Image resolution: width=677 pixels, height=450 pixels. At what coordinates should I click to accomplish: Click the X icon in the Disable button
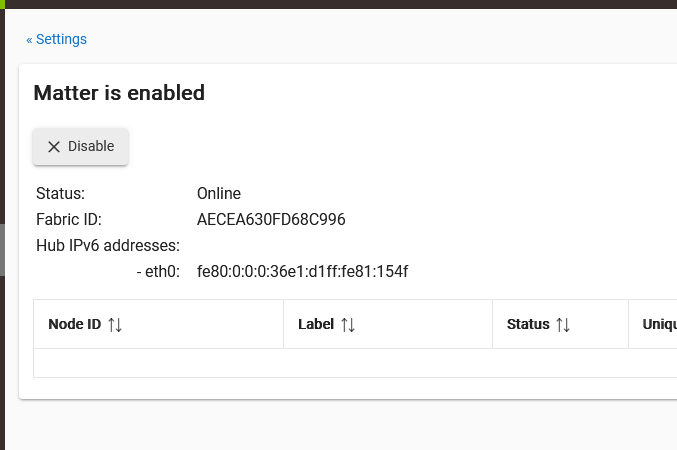click(x=54, y=147)
